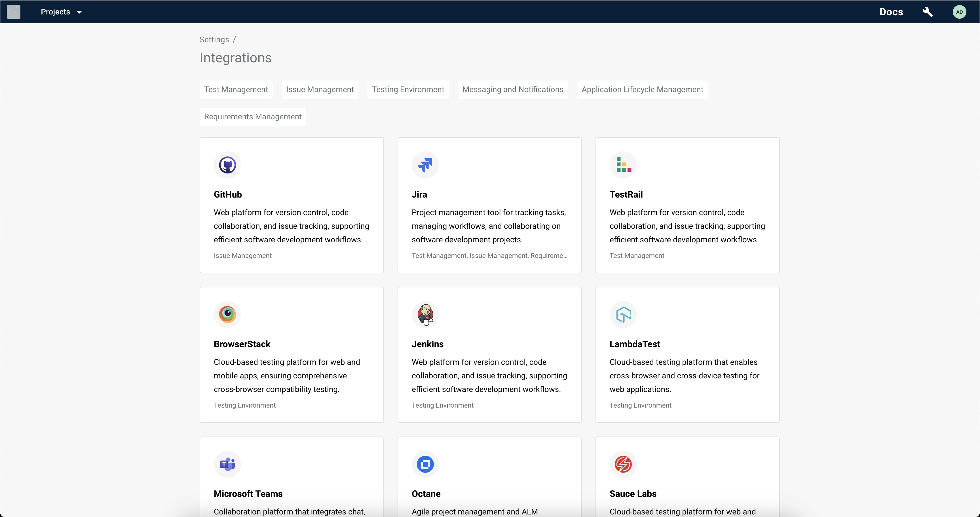Expand the Application Lifecycle Management tab
This screenshot has width=980, height=517.
pos(641,89)
